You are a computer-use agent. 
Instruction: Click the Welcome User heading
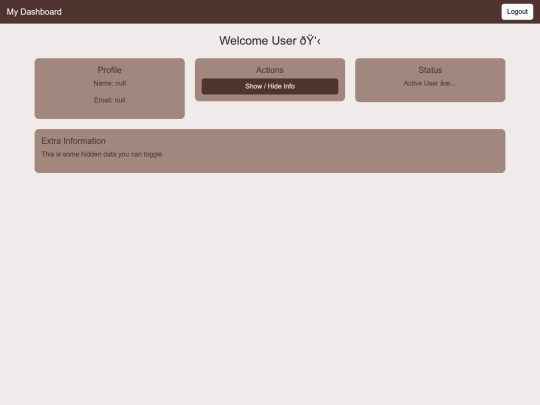point(270,41)
